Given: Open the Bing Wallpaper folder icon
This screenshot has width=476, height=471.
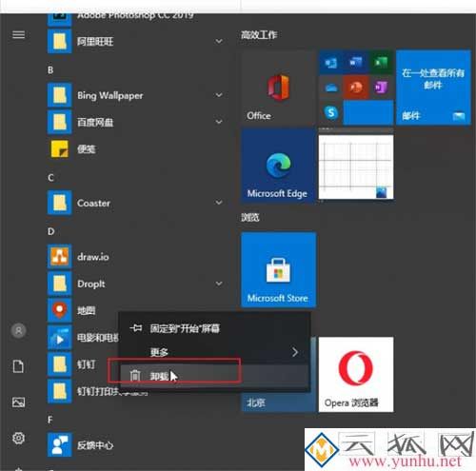Looking at the screenshot, I should pos(59,95).
